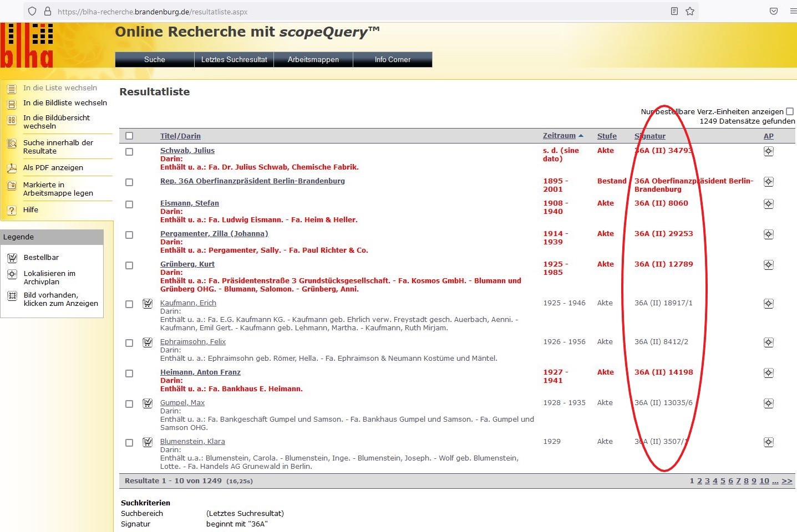Check the box for Pergamenter, Zilla
This screenshot has width=797, height=532.
coord(129,235)
